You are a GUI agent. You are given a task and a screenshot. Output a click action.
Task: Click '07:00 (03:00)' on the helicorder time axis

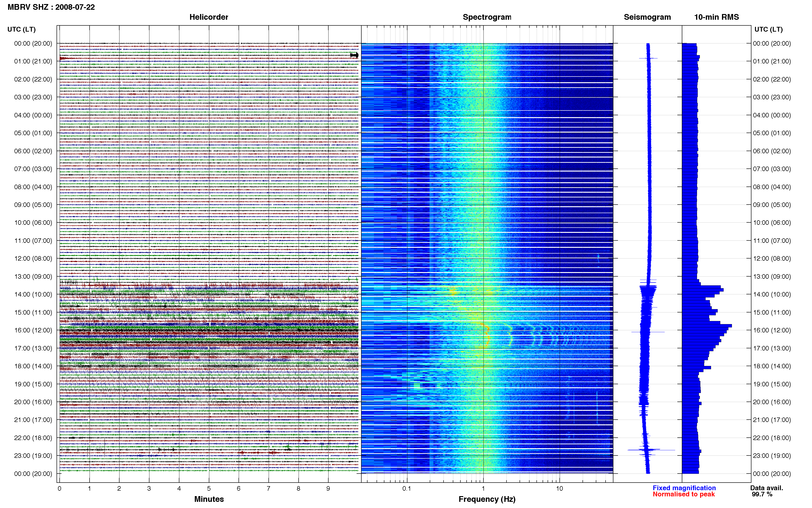33,169
